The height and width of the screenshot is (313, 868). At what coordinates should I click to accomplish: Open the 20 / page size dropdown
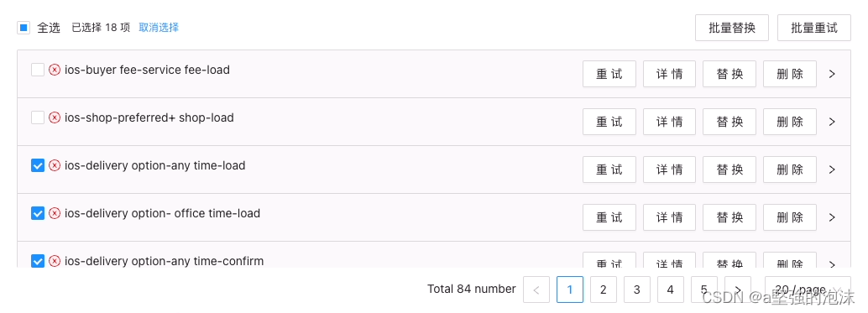tap(808, 290)
